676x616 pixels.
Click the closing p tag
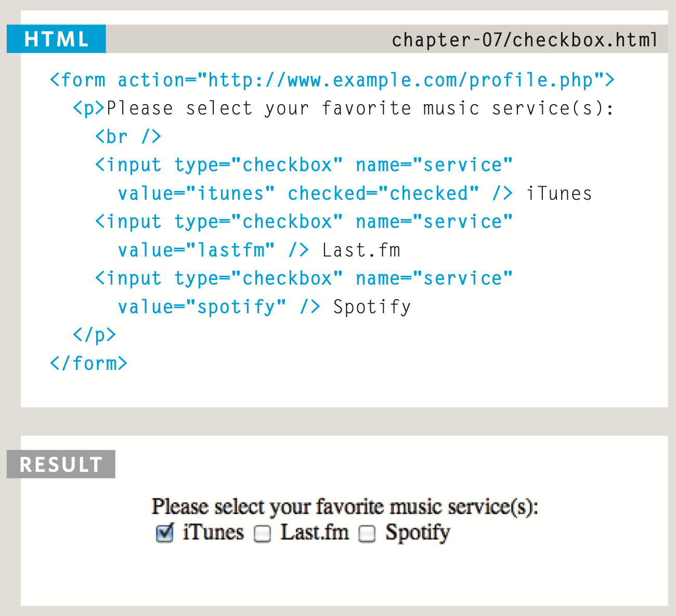[94, 335]
